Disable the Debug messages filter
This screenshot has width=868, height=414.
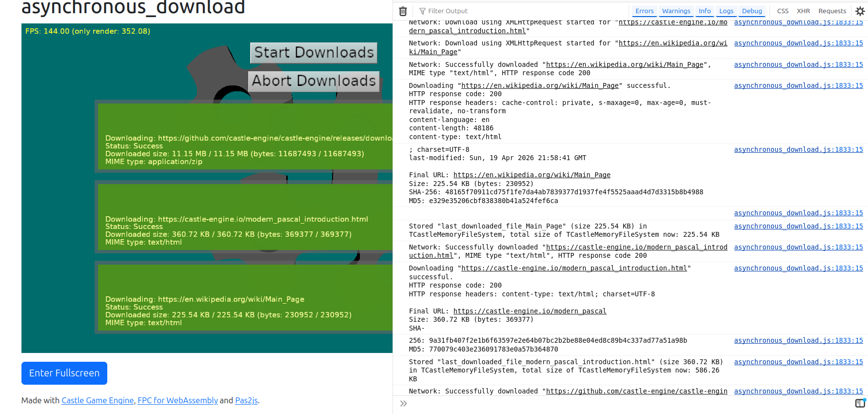coord(751,11)
